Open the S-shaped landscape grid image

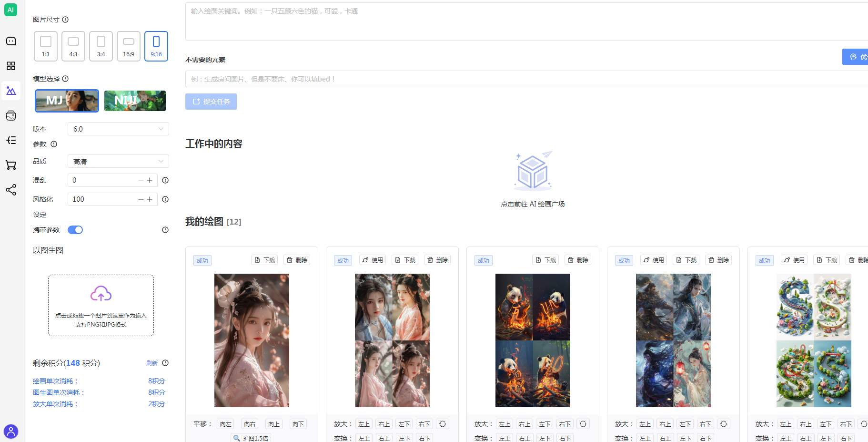(x=814, y=340)
